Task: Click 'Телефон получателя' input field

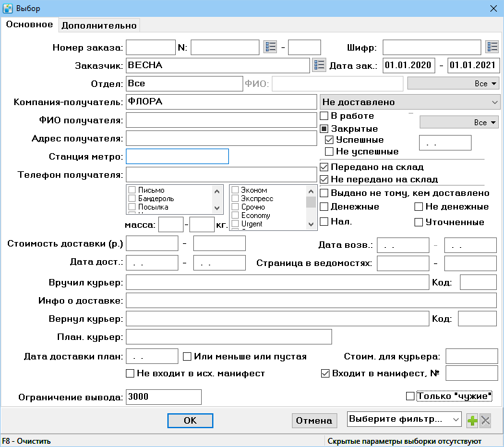Action: [221, 175]
